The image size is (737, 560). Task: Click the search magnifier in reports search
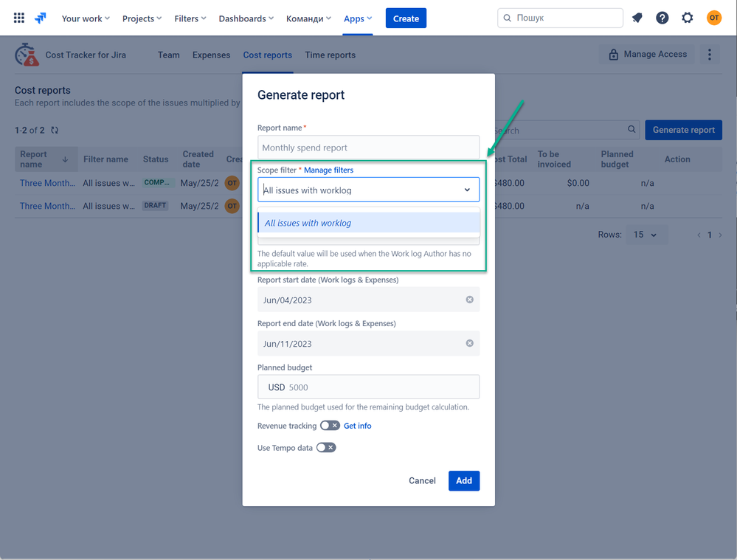tap(632, 129)
